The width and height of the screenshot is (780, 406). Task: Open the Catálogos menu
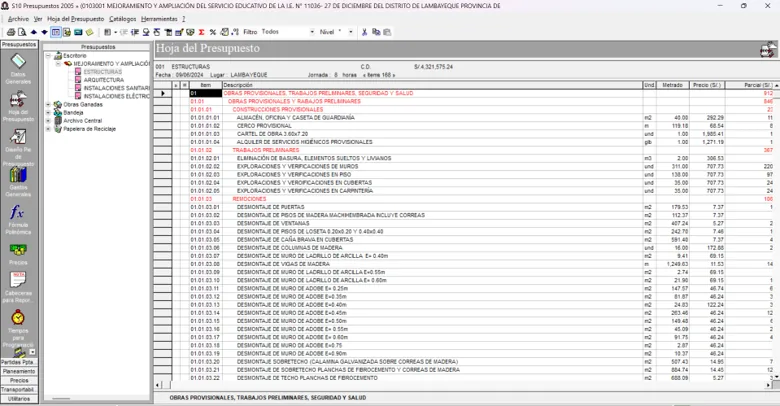click(x=122, y=19)
